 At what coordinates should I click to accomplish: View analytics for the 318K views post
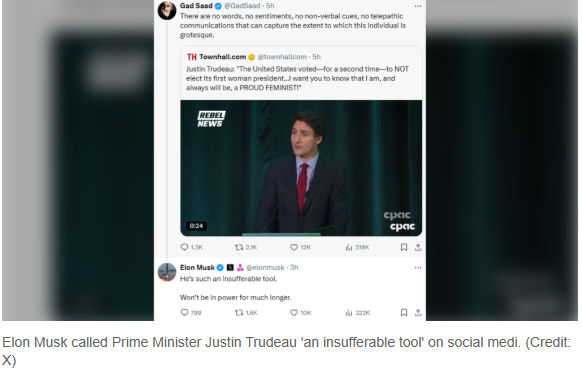click(x=349, y=247)
